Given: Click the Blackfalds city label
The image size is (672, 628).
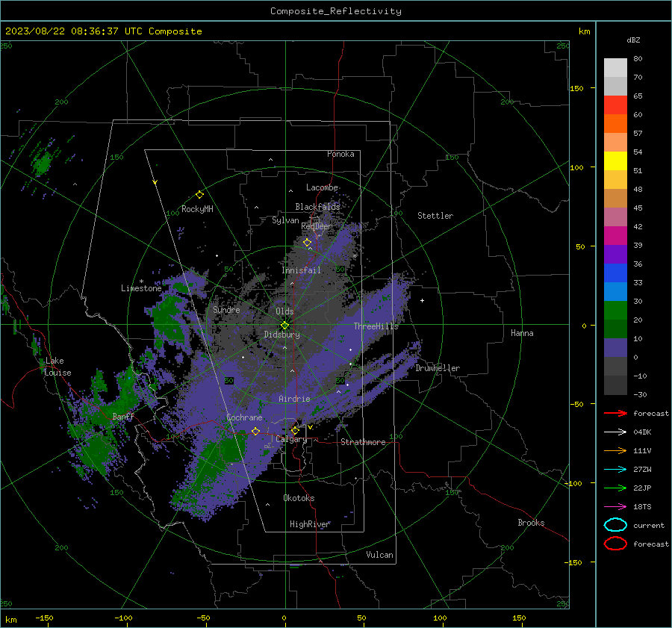Looking at the screenshot, I should 317,207.
